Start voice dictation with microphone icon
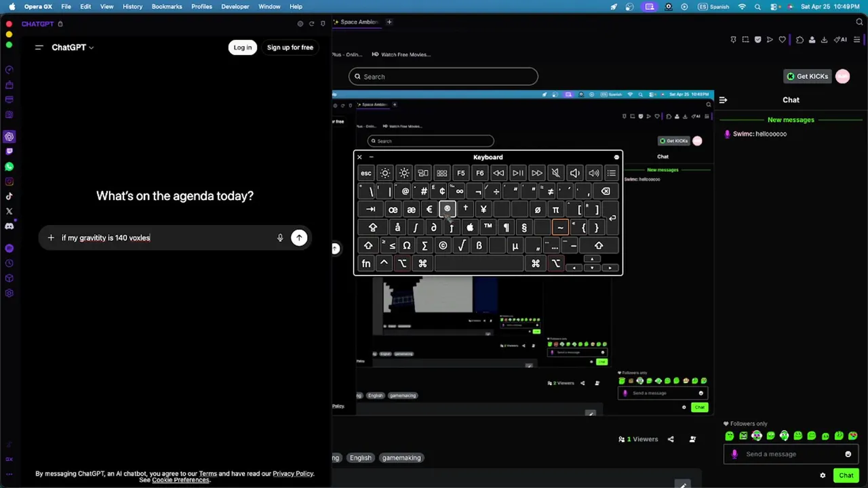This screenshot has width=868, height=488. tap(280, 238)
